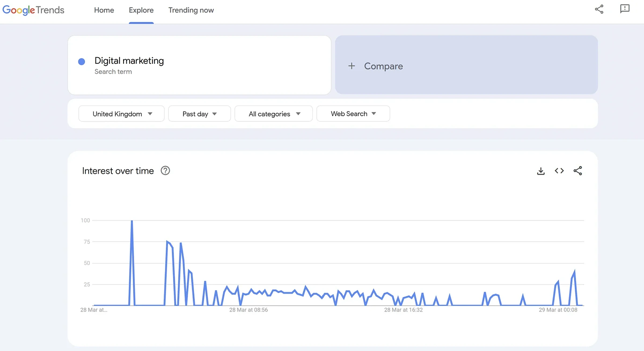This screenshot has height=351, width=644.
Task: Download the chart data as CSV
Action: [541, 171]
